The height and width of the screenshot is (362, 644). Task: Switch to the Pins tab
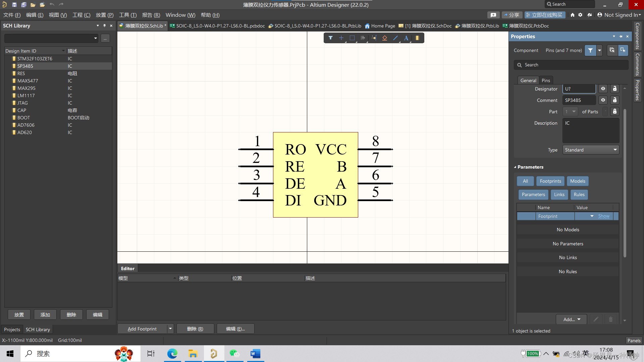(546, 80)
